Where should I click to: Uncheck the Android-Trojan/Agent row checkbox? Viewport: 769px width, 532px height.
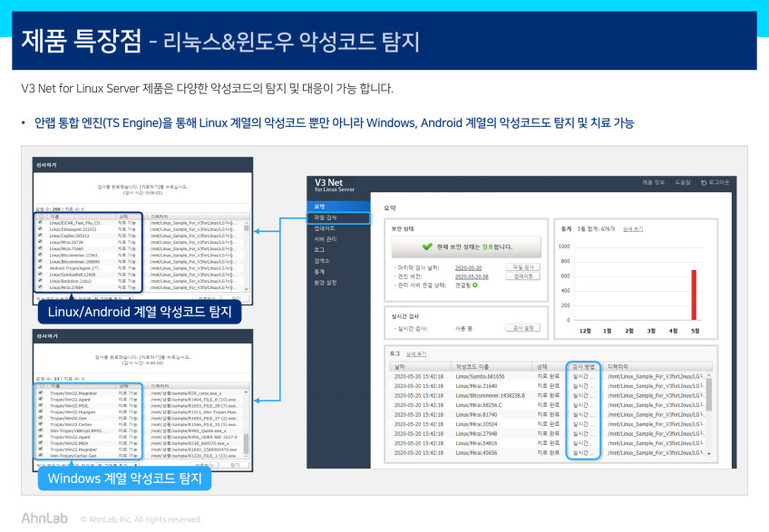40,267
